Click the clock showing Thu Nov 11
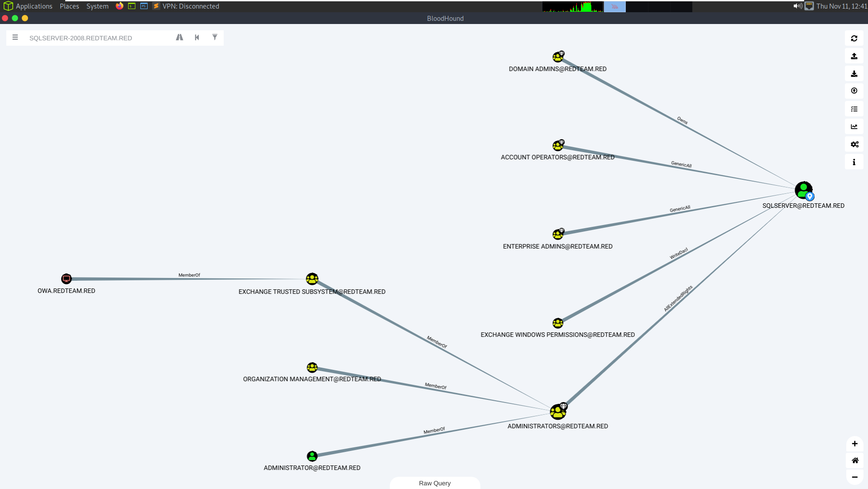The image size is (868, 489). (x=842, y=6)
